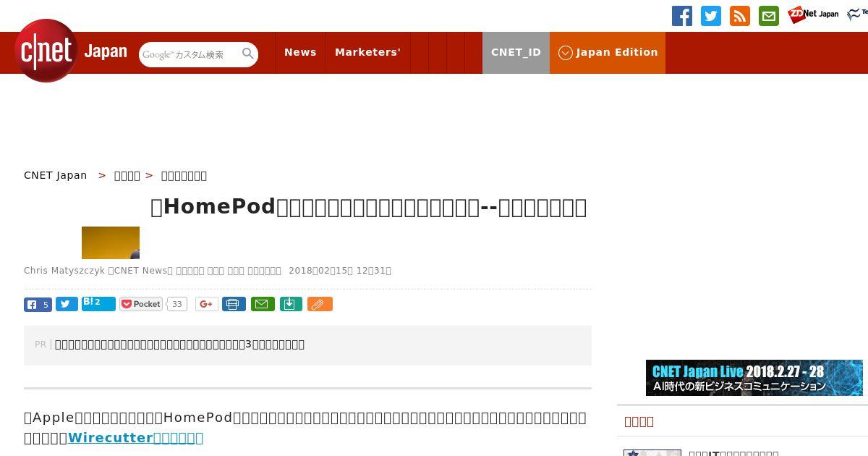Follow the CNET Japan breadcrumb link
868x456 pixels.
coord(56,175)
